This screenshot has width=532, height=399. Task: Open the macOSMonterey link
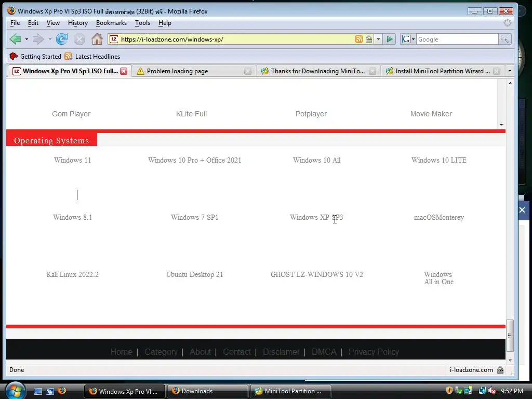[438, 217]
